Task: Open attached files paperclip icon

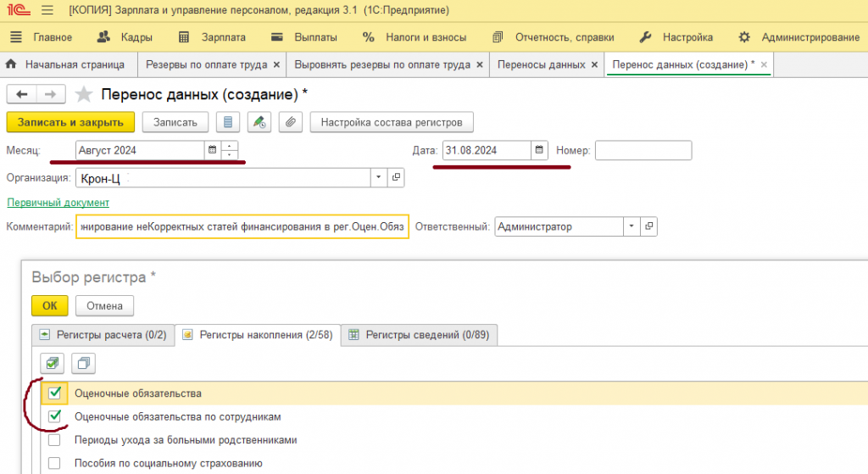Action: click(291, 122)
